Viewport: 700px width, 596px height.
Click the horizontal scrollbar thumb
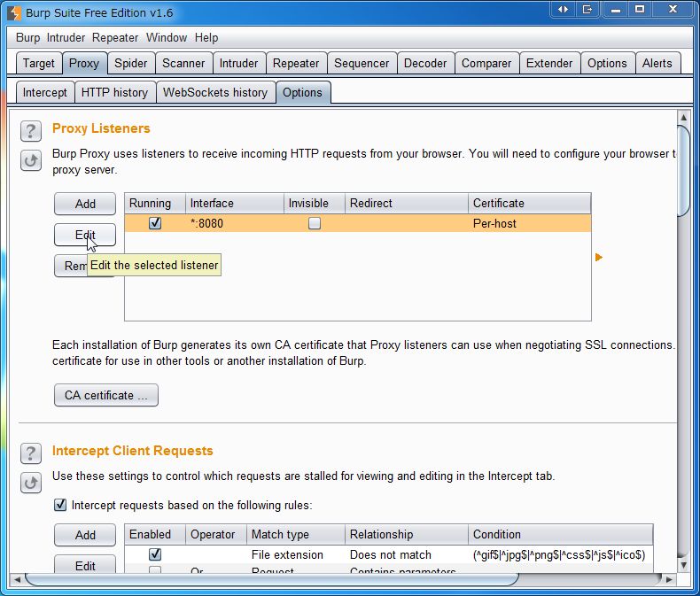click(271, 579)
